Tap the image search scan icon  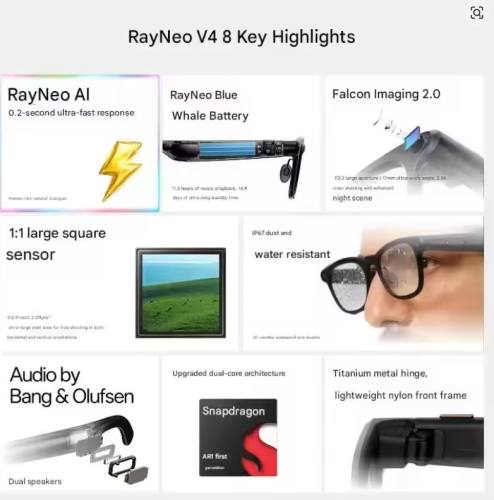click(477, 13)
